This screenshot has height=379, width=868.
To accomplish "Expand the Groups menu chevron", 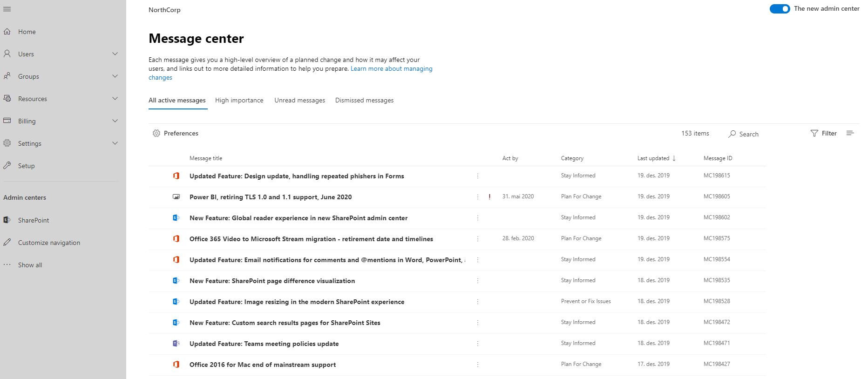I will [x=115, y=76].
